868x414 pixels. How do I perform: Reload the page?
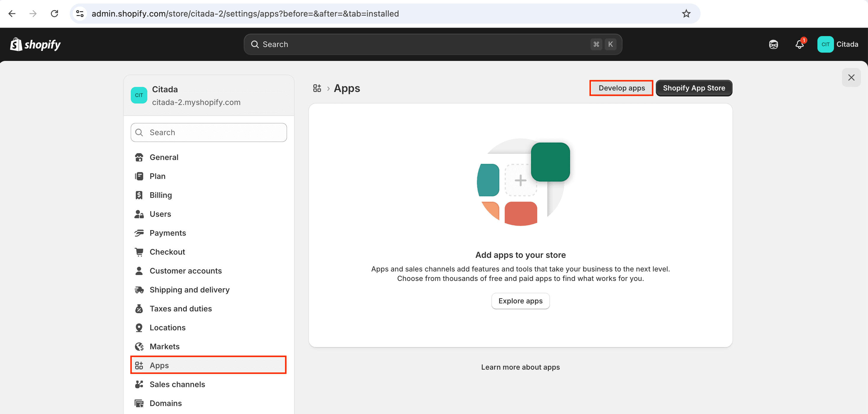pyautogui.click(x=55, y=14)
